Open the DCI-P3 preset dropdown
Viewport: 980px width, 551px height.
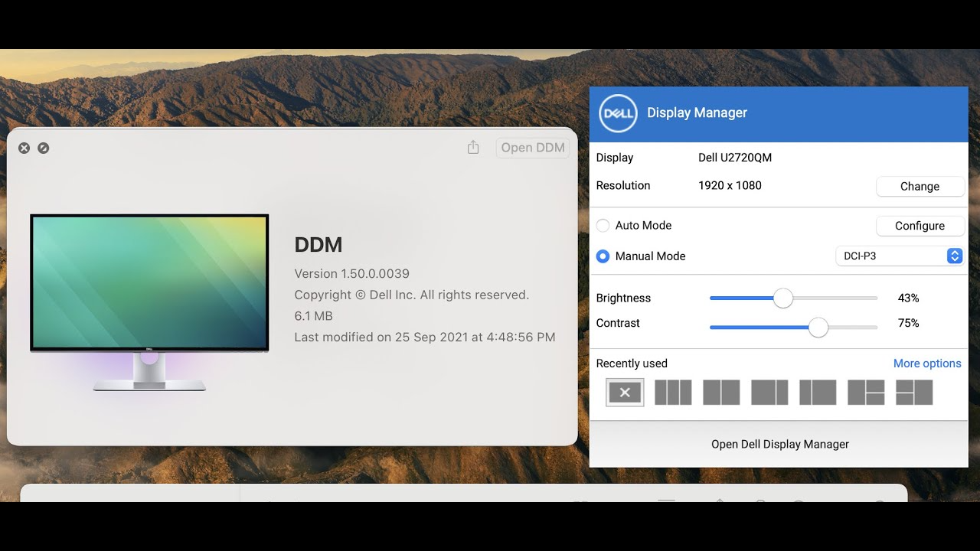tap(899, 256)
